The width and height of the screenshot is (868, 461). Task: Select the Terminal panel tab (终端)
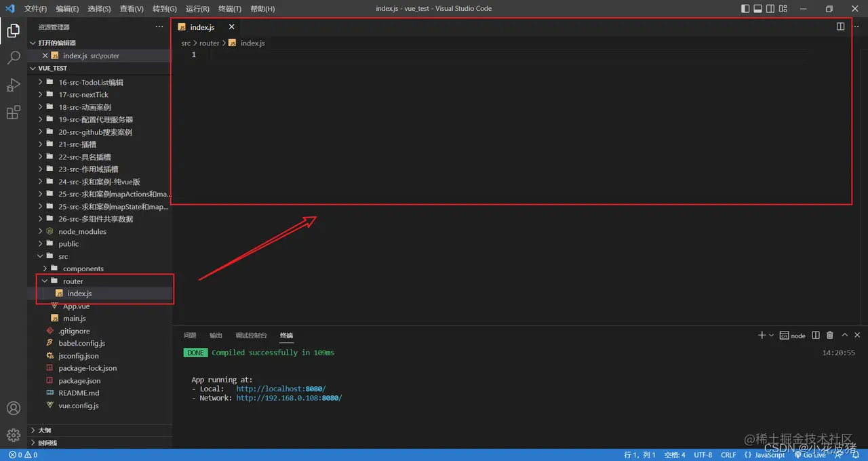(x=286, y=336)
